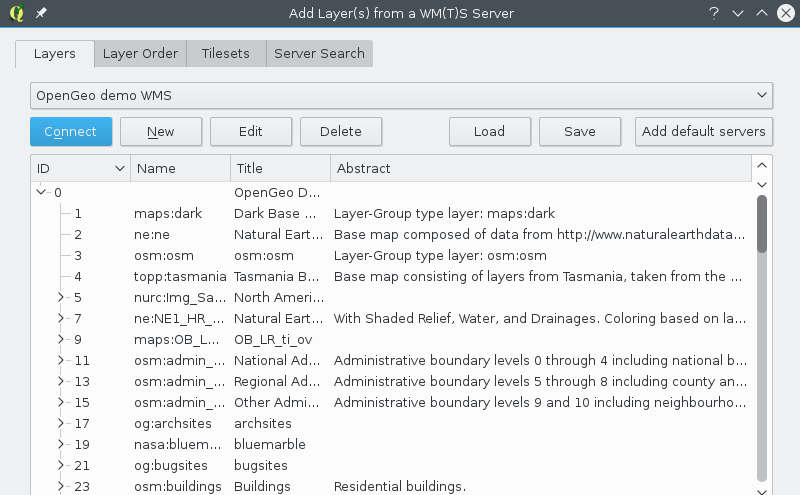Screen dimensions: 800x495
Task: Click the Add default servers button
Action: [704, 131]
